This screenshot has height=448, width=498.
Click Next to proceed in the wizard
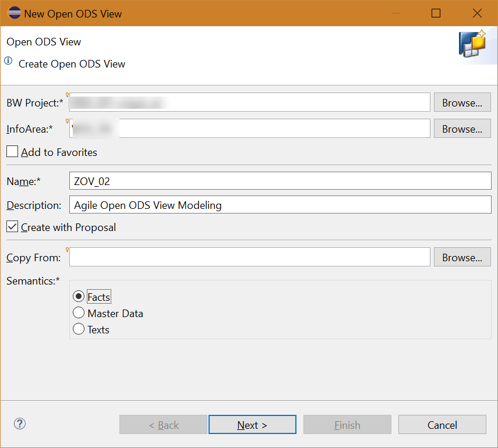coord(252,424)
